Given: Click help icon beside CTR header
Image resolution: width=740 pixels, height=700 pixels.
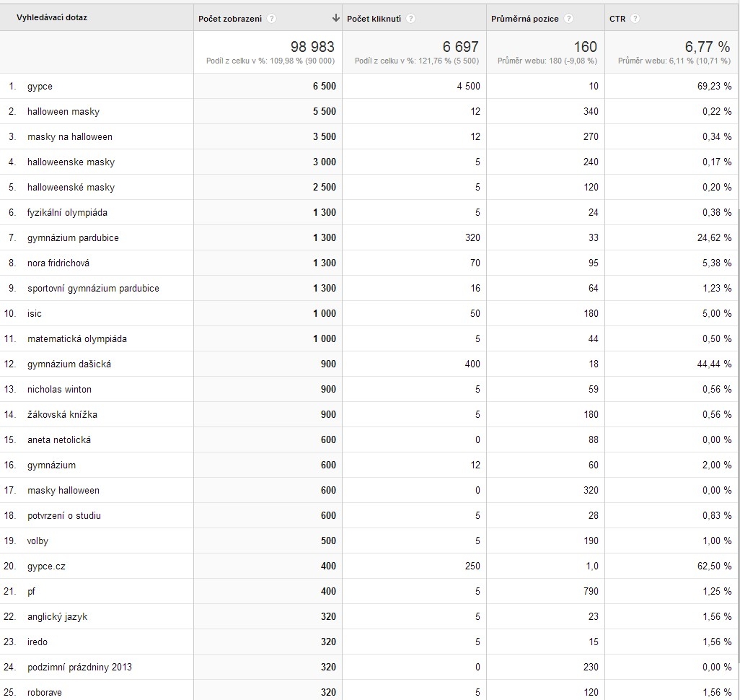Looking at the screenshot, I should (635, 19).
